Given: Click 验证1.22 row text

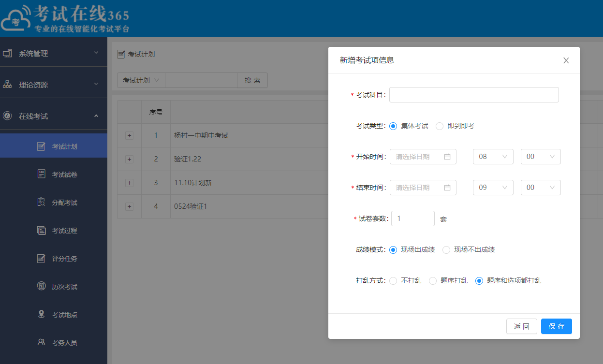Looking at the screenshot, I should [x=188, y=159].
